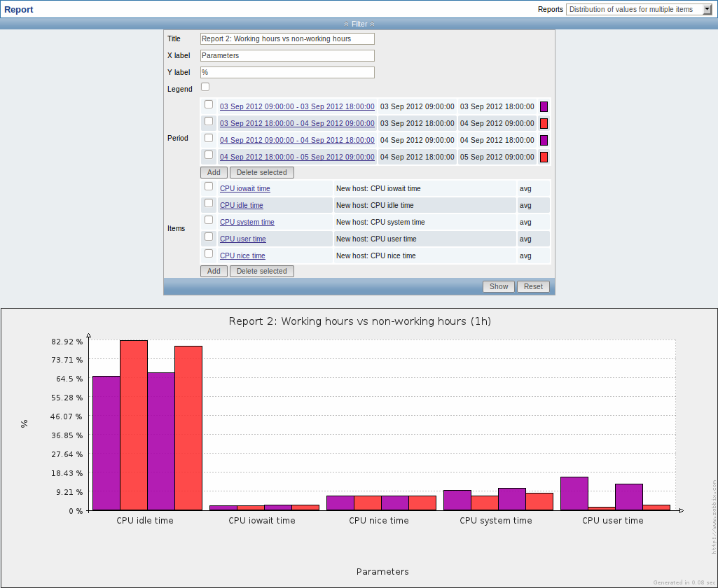Image resolution: width=718 pixels, height=588 pixels.
Task: Click the Reset button
Action: 534,286
